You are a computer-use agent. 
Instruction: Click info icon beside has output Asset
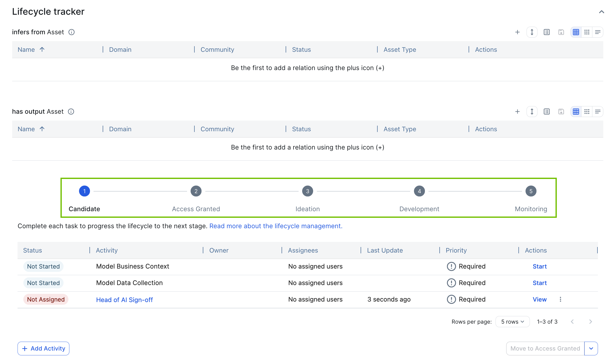pos(71,112)
